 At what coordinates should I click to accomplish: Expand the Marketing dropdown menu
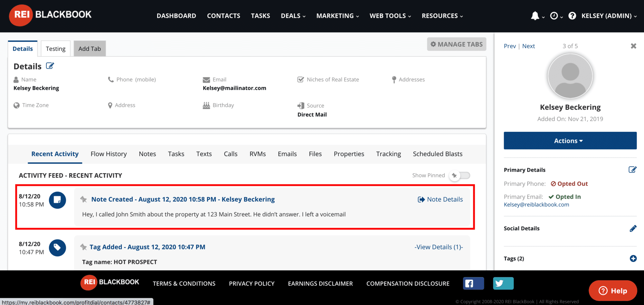coord(337,16)
